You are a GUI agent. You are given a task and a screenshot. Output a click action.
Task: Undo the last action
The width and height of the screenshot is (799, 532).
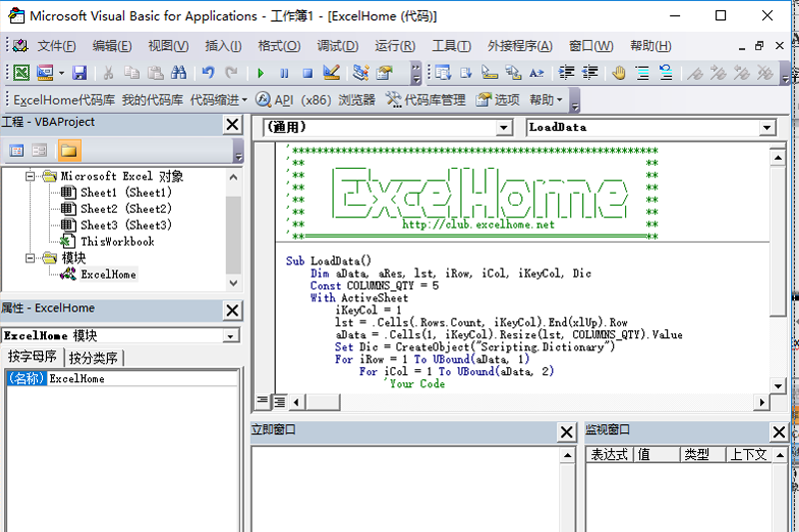tap(208, 73)
